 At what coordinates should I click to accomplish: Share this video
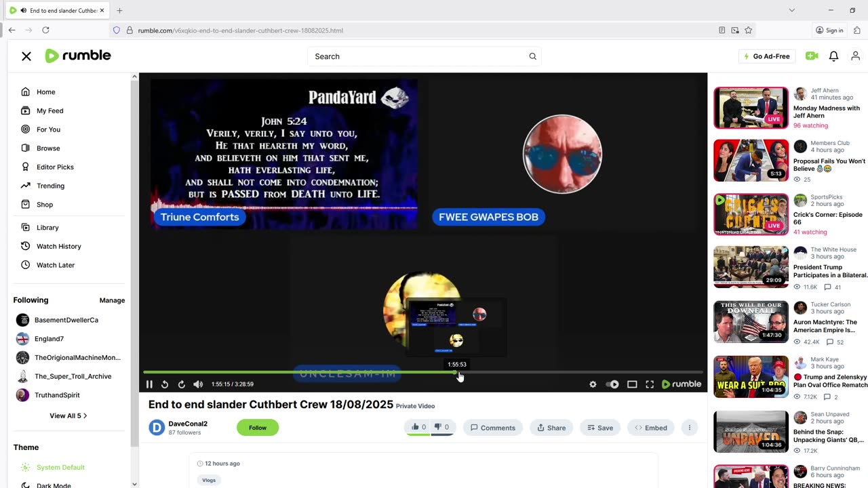click(551, 428)
